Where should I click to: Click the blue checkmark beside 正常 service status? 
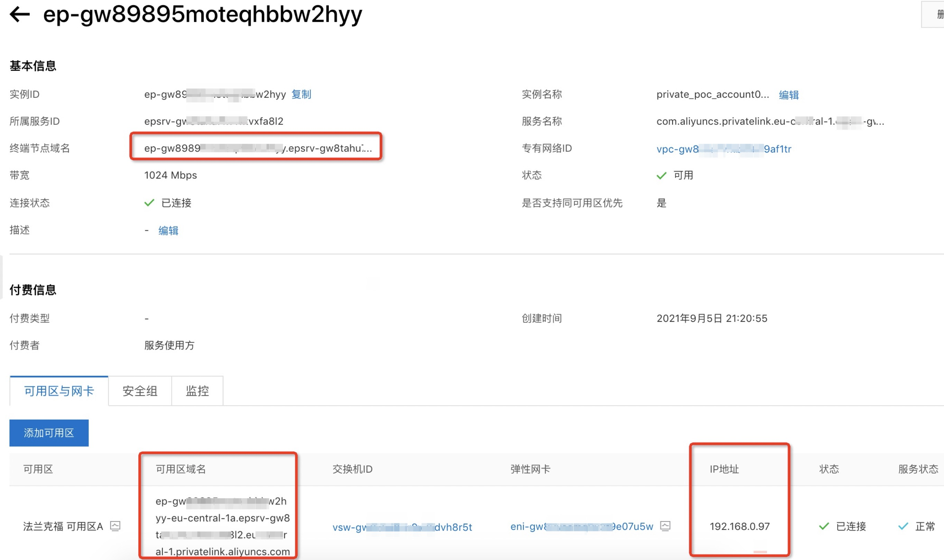pos(903,526)
